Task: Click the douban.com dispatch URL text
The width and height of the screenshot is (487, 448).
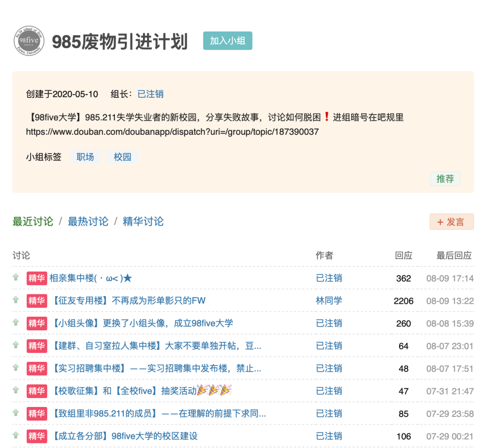Action: click(x=172, y=132)
